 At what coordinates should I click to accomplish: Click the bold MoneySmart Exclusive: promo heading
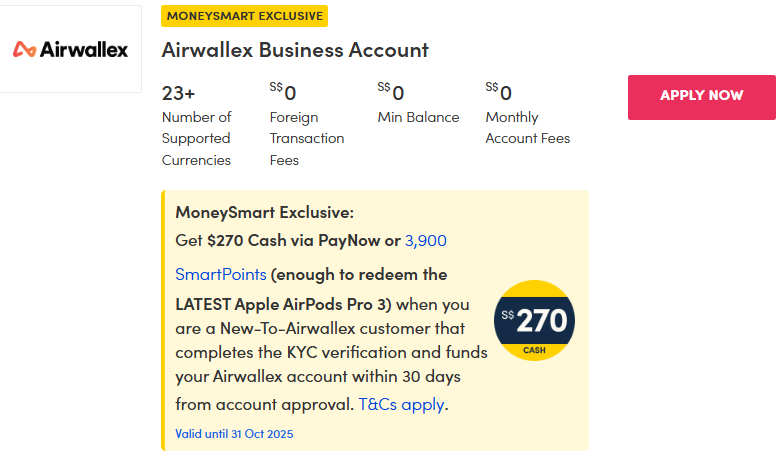pos(264,212)
